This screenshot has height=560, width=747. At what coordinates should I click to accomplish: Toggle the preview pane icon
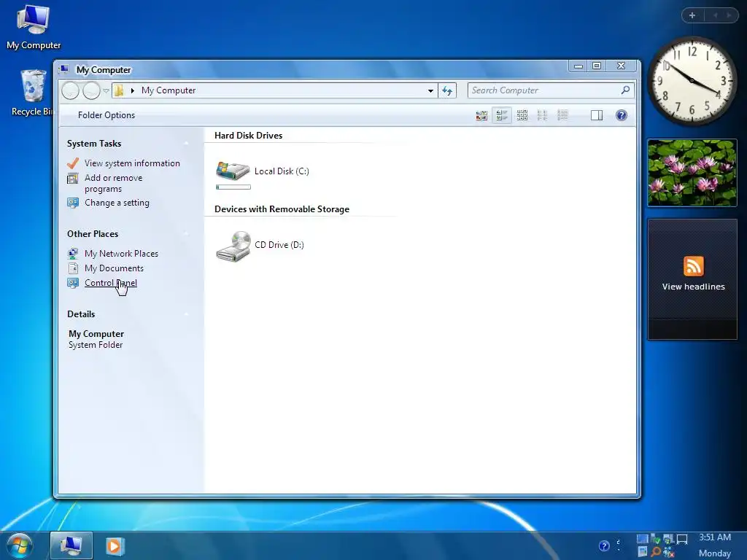(597, 115)
